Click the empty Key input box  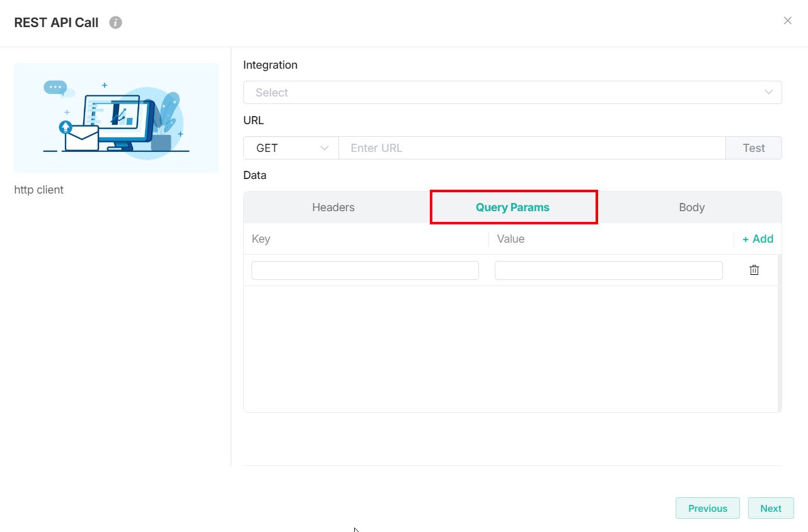point(365,270)
